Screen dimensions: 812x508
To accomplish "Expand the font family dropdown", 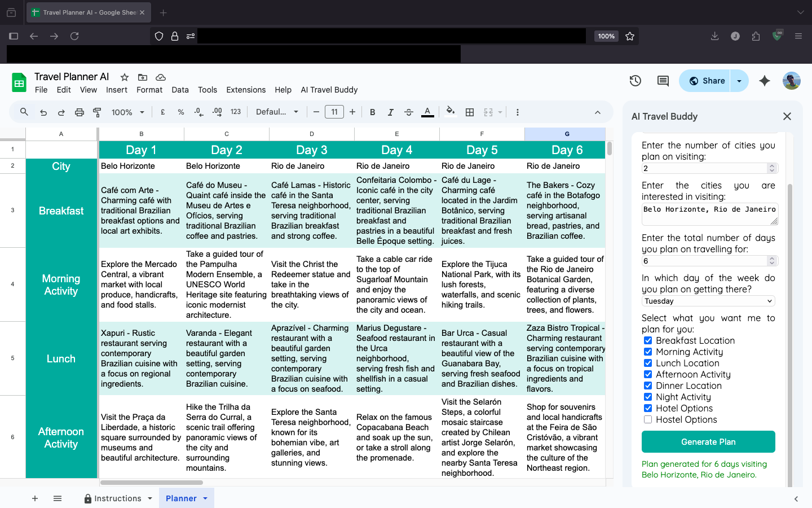I will (277, 112).
